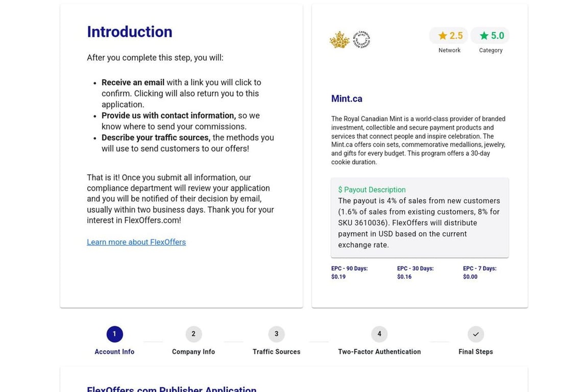Click the Introduction heading

pyautogui.click(x=130, y=32)
